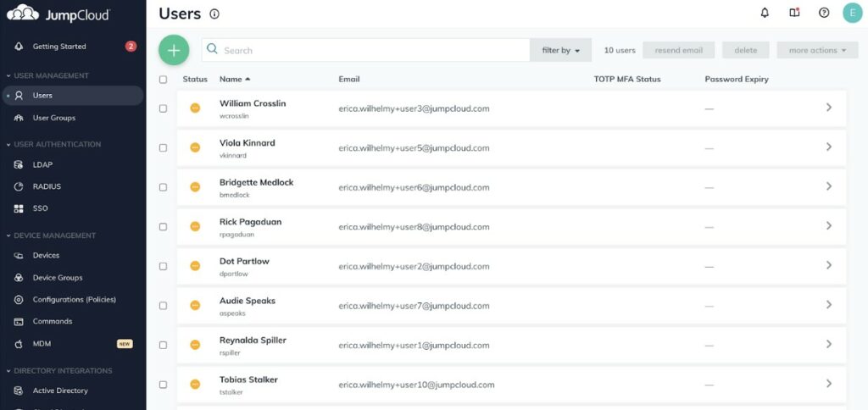Open the RADIUS menu item

[47, 186]
